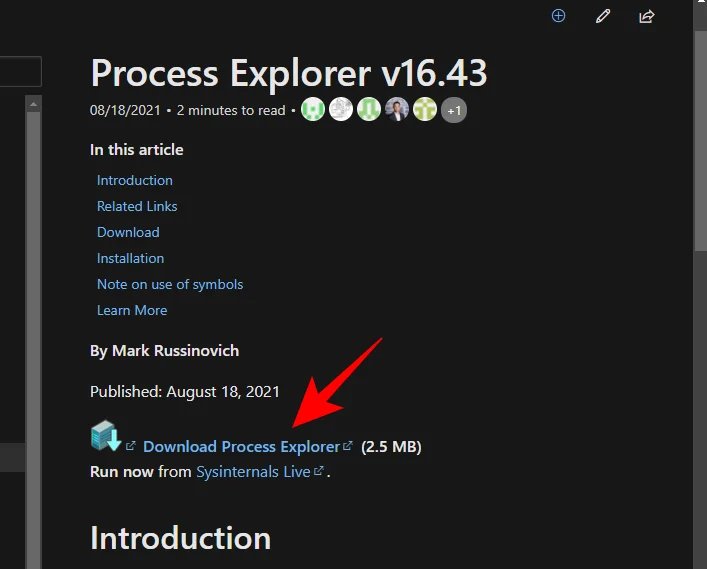The width and height of the screenshot is (707, 569).
Task: Open the share icon at top
Action: pyautogui.click(x=646, y=16)
